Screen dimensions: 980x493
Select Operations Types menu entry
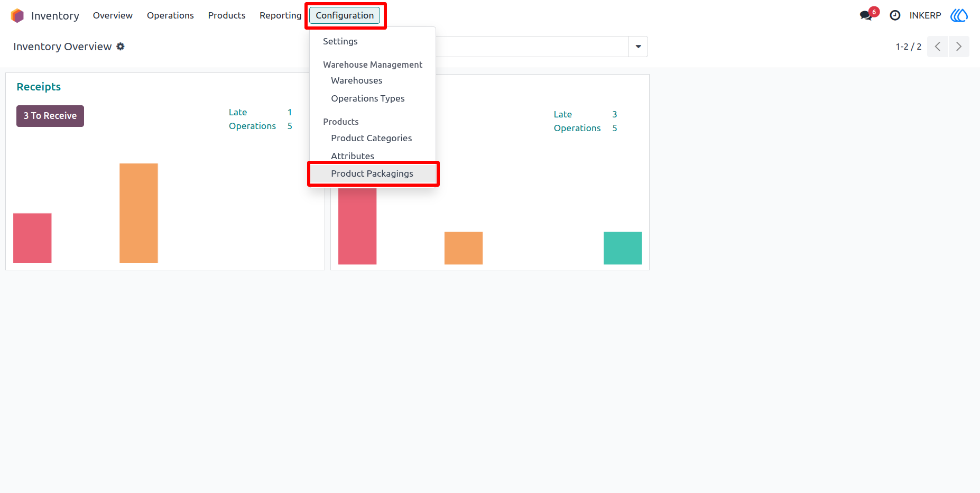pyautogui.click(x=373, y=98)
